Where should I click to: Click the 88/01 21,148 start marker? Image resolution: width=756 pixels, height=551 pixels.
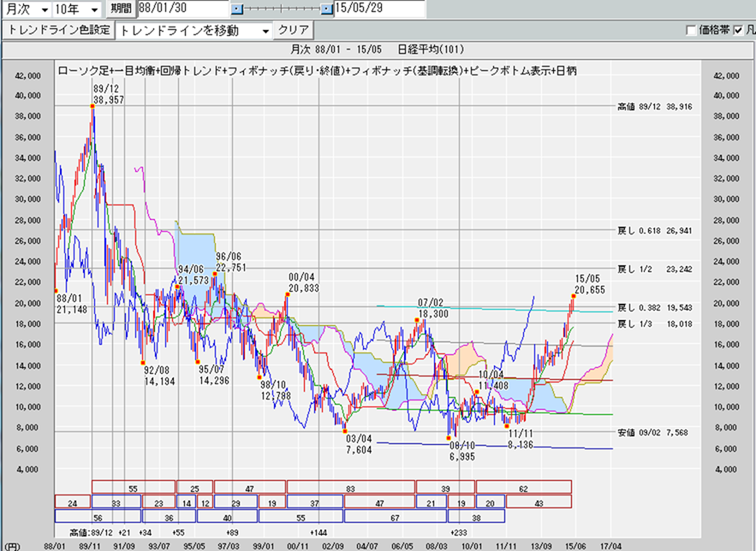(x=56, y=291)
